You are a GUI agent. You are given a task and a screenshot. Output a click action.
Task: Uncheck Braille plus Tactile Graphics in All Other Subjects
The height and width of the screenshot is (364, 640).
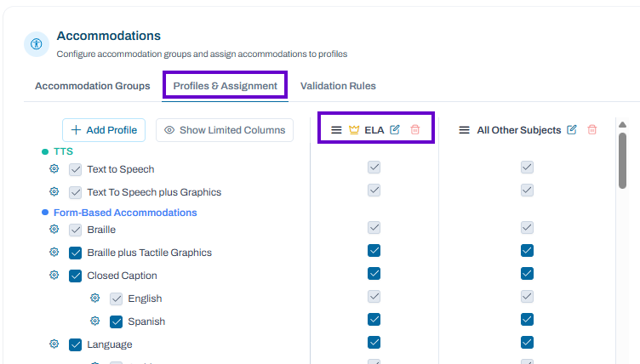(527, 251)
